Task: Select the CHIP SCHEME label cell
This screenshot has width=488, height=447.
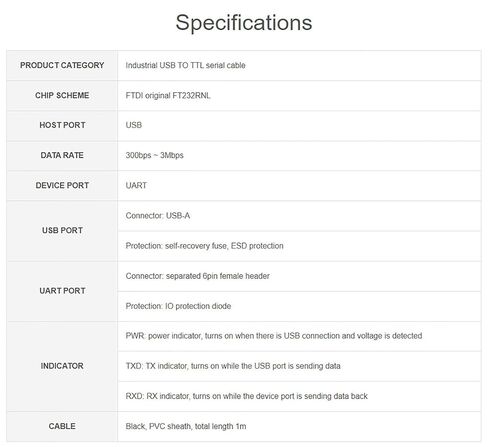Action: pos(62,95)
